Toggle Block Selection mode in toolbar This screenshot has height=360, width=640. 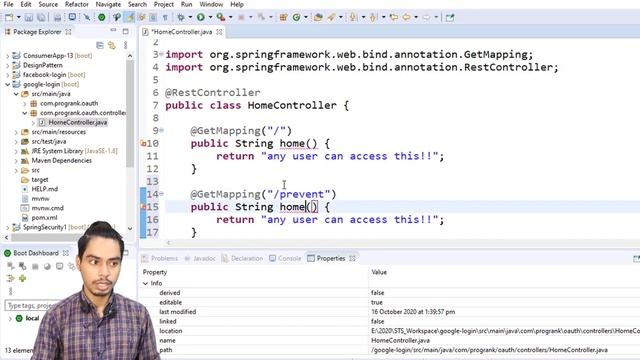(153, 18)
